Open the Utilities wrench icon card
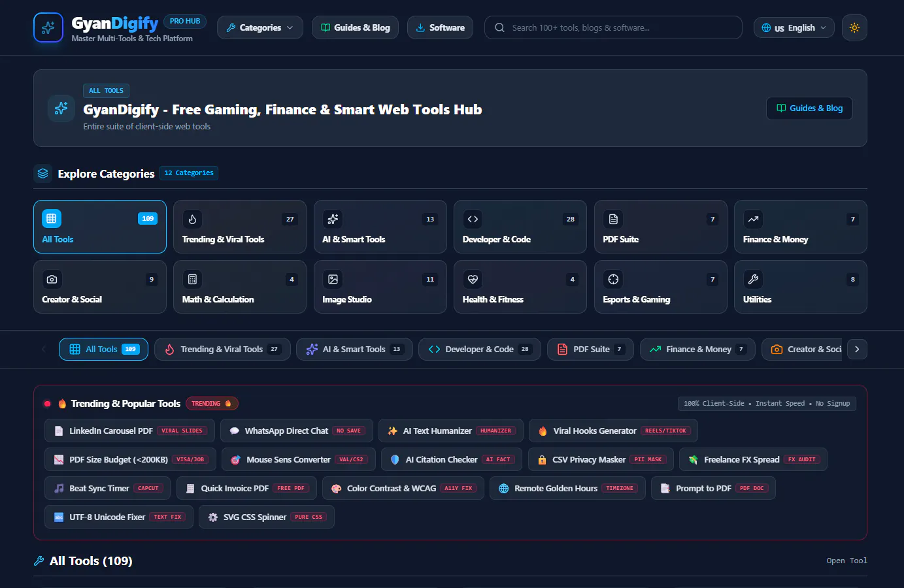This screenshot has width=904, height=588. tap(801, 287)
